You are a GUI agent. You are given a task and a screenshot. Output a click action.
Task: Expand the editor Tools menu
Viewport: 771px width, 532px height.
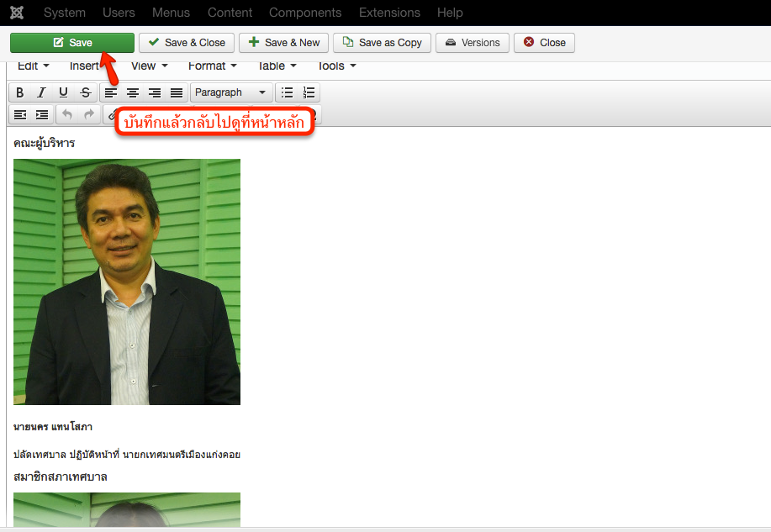(x=337, y=66)
